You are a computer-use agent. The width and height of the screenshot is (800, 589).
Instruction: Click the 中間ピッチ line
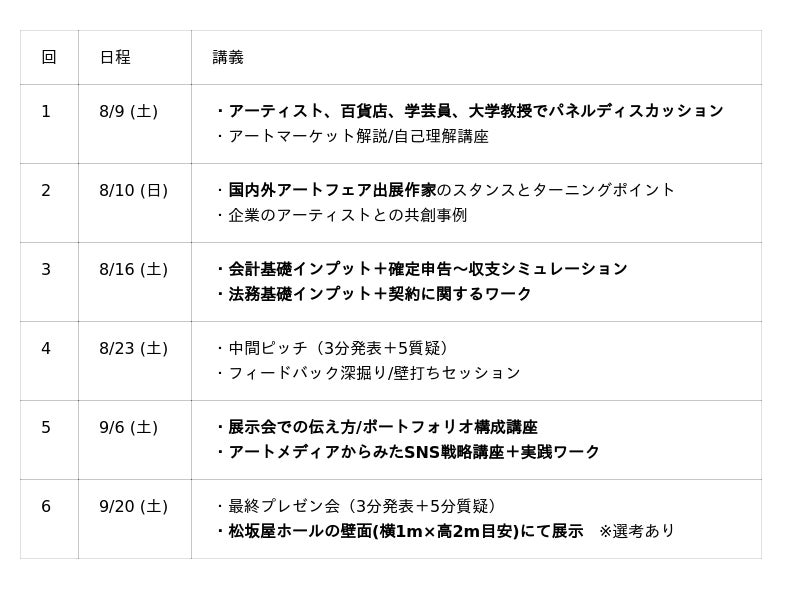coord(332,348)
